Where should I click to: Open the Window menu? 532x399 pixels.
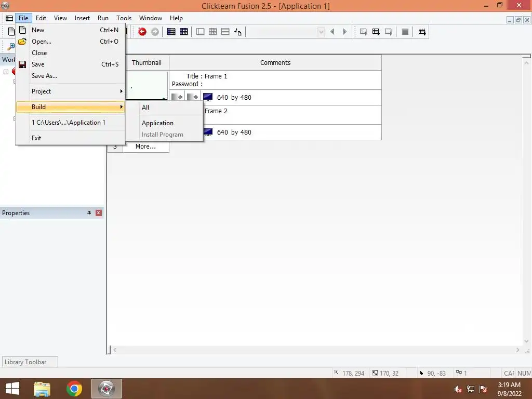[x=151, y=18]
